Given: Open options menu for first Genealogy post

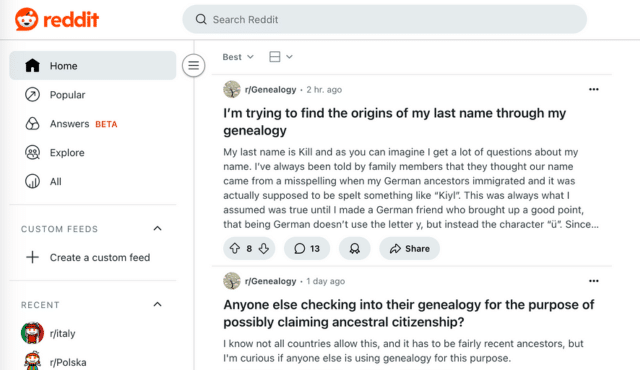Looking at the screenshot, I should coord(593,89).
